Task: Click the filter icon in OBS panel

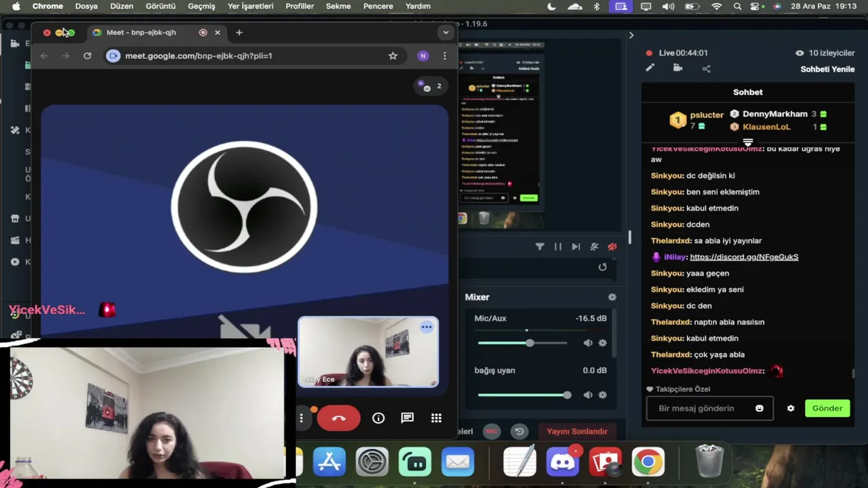Action: [x=540, y=247]
